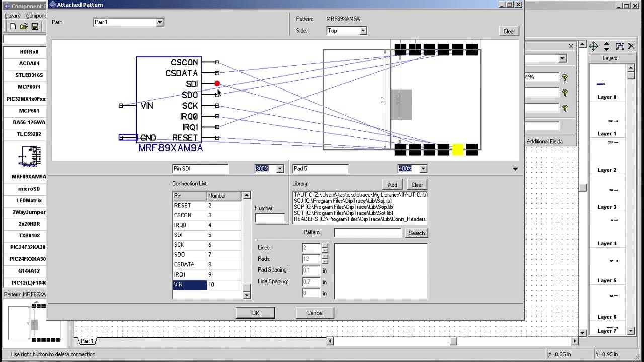Increase the Pads stepper value

[325, 257]
